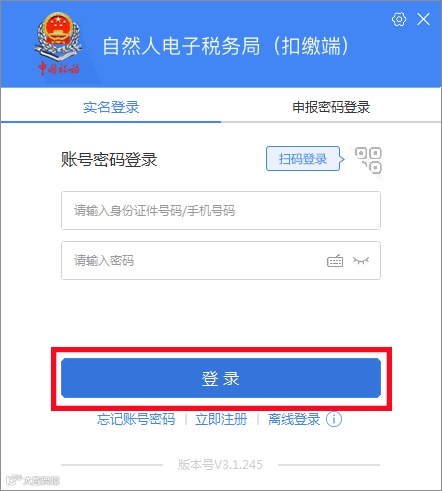Close the tax client login window
Screen dimensions: 442x491
[x=424, y=19]
